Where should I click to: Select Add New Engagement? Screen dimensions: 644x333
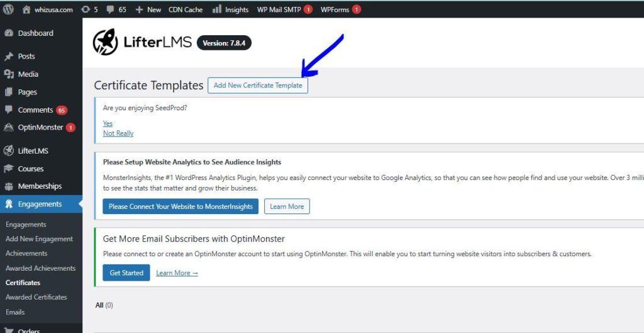pos(39,239)
